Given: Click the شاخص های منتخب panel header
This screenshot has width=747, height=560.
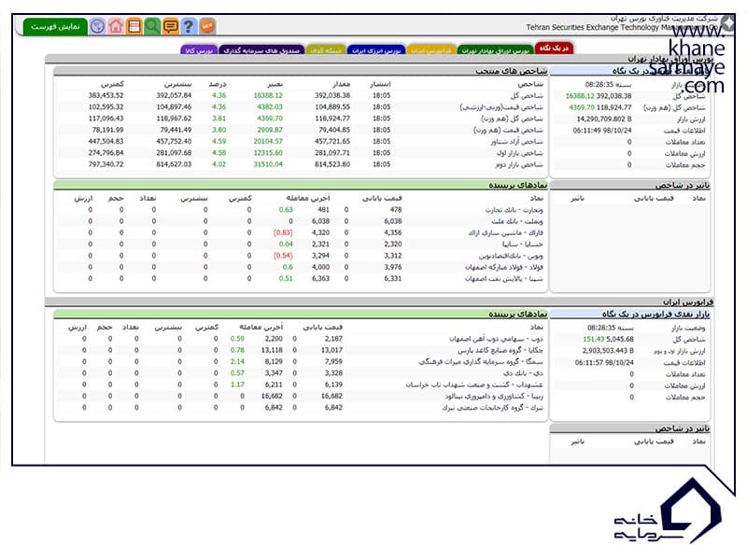Looking at the screenshot, I should (x=301, y=71).
